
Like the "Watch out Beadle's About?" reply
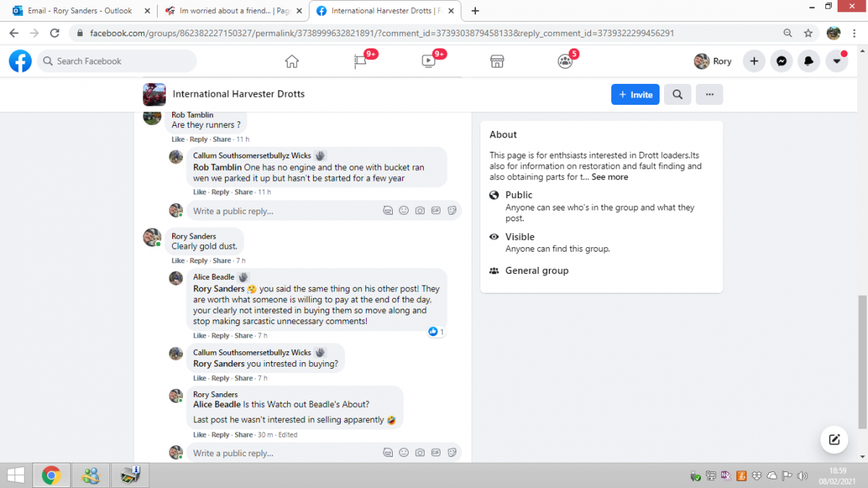tap(200, 435)
